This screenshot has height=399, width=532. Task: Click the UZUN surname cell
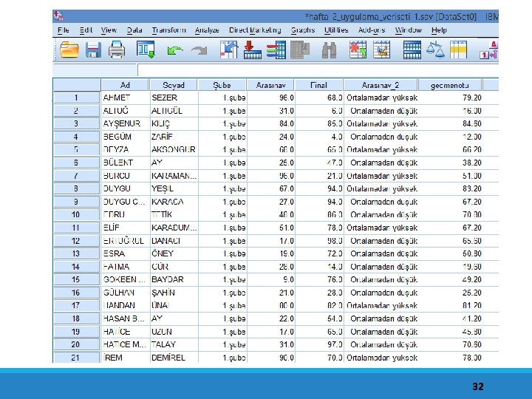[174, 332]
